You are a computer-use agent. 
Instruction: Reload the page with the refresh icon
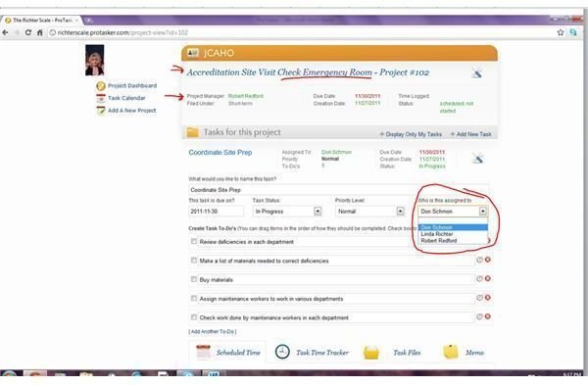click(x=28, y=32)
